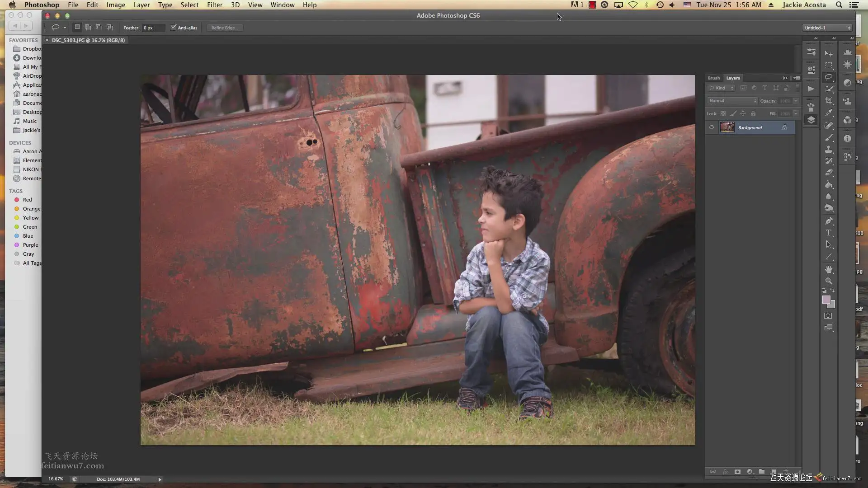This screenshot has width=868, height=488.
Task: Pick the Clone Stamp tool
Action: pyautogui.click(x=828, y=149)
